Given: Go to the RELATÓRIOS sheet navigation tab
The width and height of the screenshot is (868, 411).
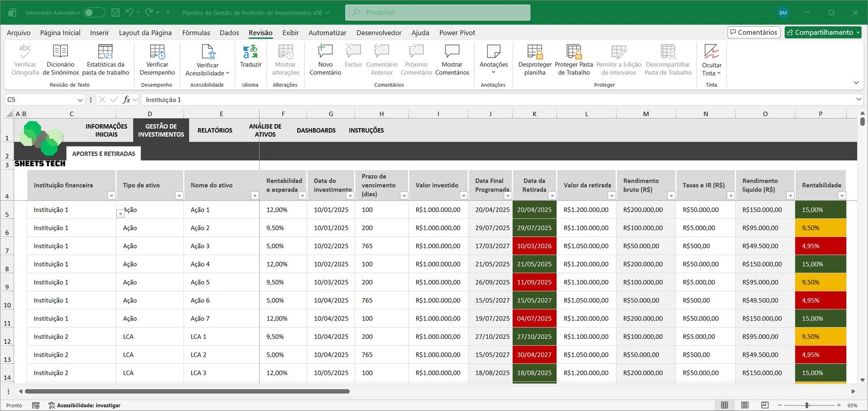Looking at the screenshot, I should point(215,130).
